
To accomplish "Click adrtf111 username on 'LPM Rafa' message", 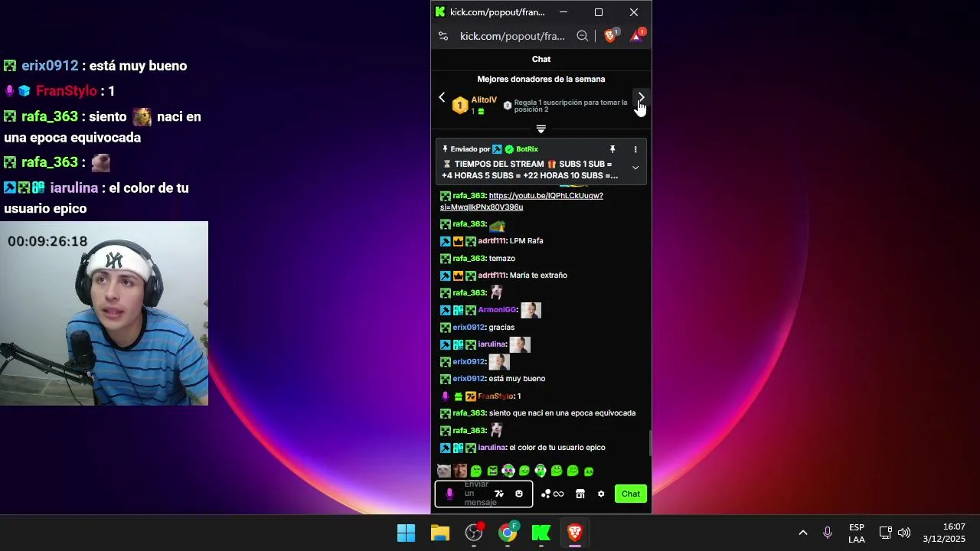I will 492,241.
